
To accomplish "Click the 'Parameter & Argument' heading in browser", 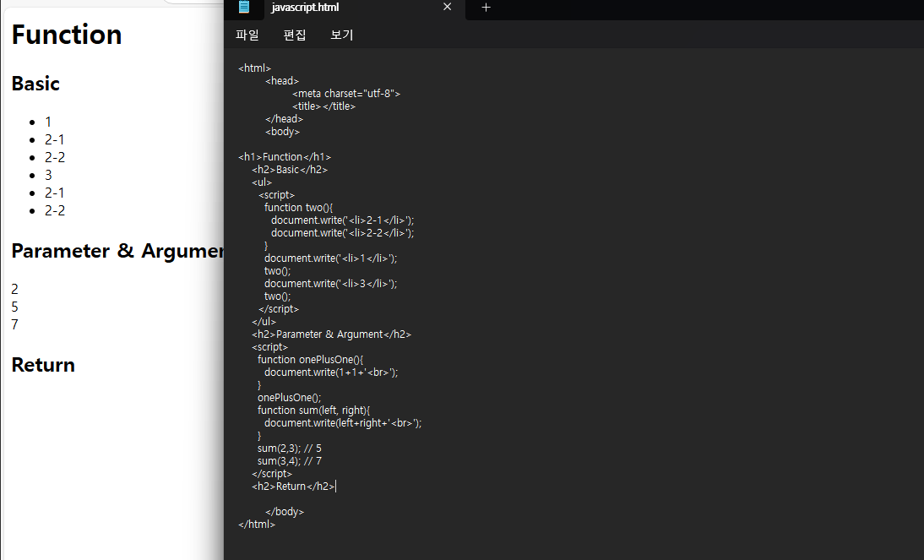I will [x=118, y=251].
